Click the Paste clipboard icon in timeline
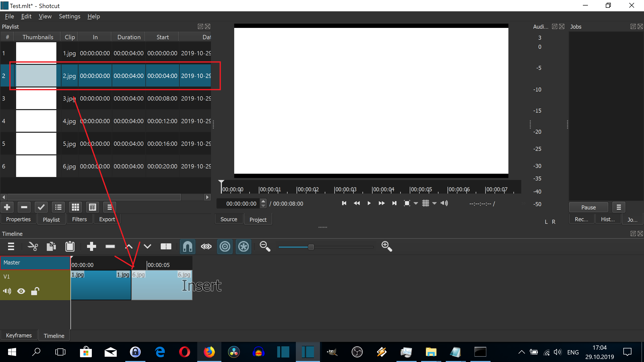Viewport: 644px width, 362px height. [70, 246]
